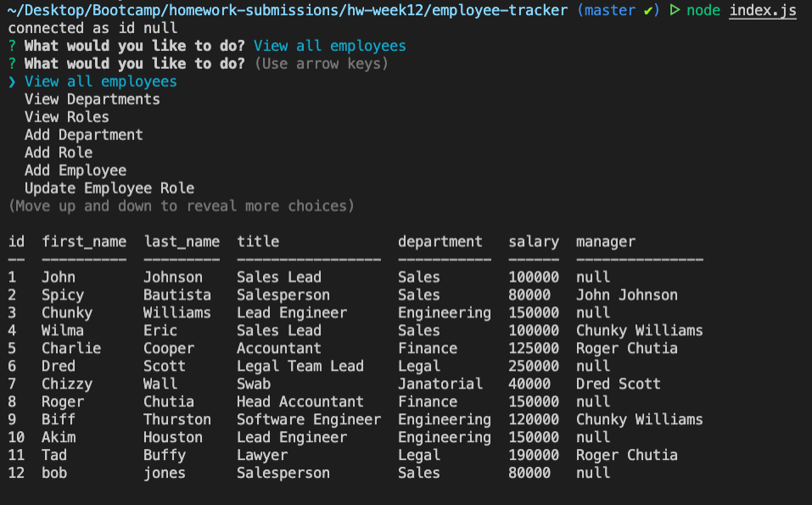Viewport: 812px width, 505px height.
Task: Click manager 'John Johnson' in Spicy's row
Action: click(x=627, y=295)
